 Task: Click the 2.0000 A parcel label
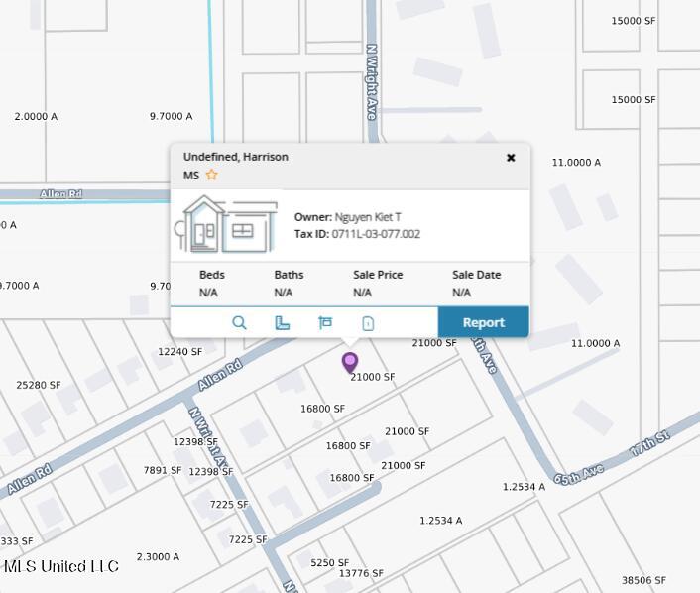click(36, 116)
